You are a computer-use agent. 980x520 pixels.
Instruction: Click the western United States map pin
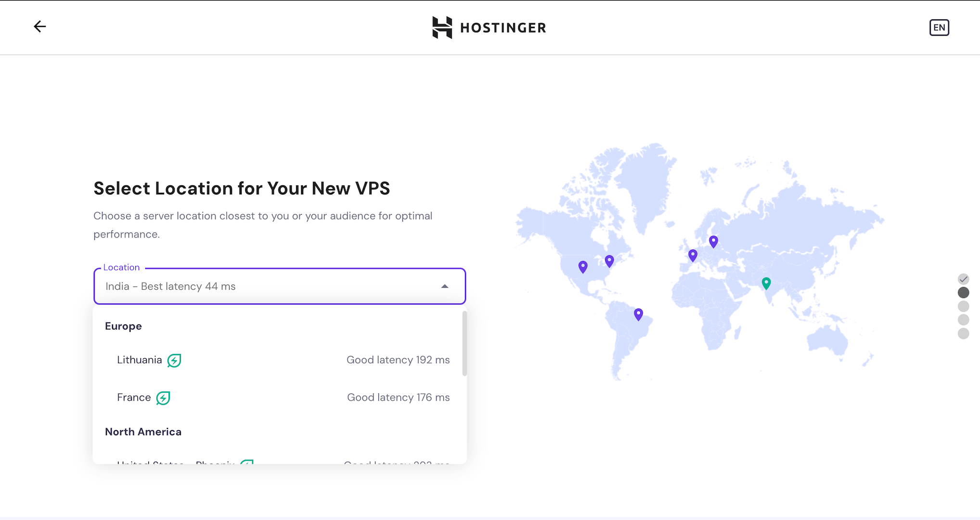click(x=583, y=266)
